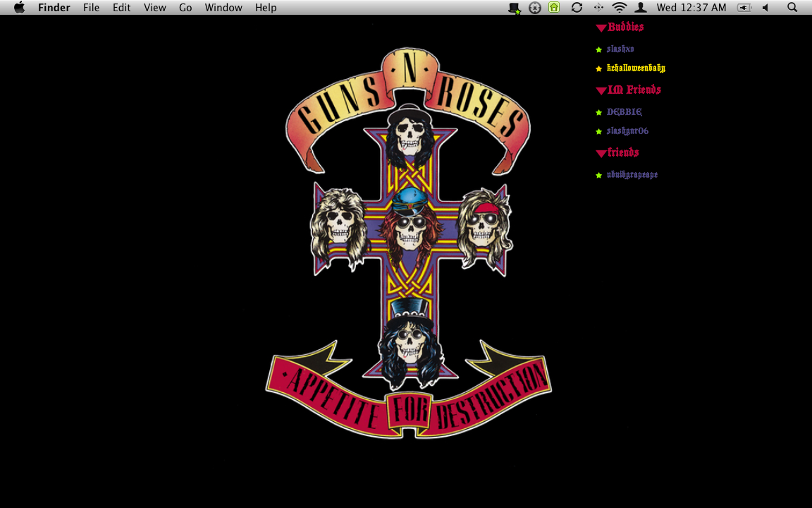Select buddy slashgnr06

click(627, 131)
